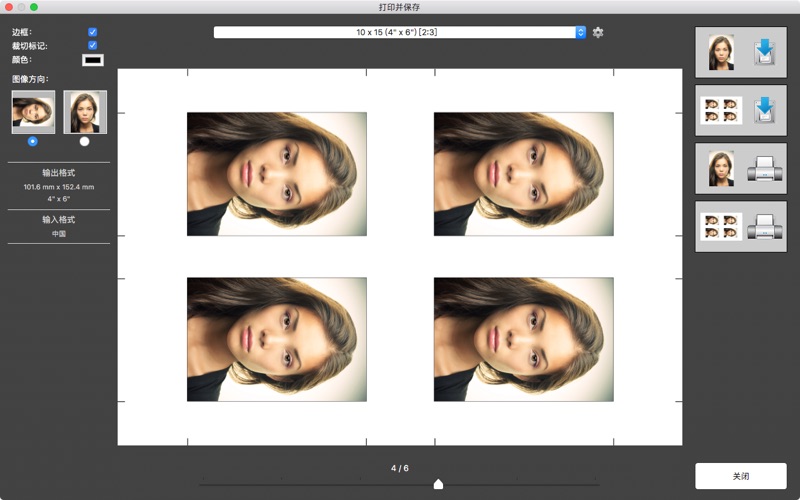Viewport: 800px width, 500px height.
Task: Uncheck the 裁切标记 checkbox
Action: (x=93, y=45)
